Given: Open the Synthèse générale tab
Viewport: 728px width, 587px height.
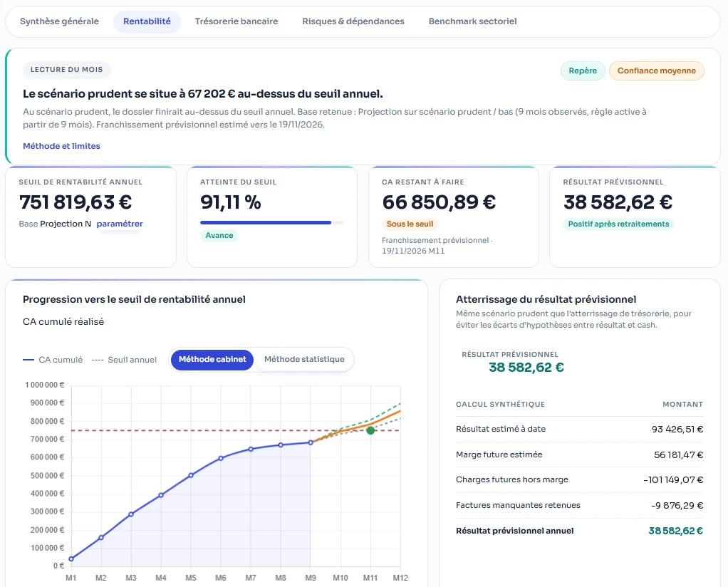Looking at the screenshot, I should coord(59,21).
